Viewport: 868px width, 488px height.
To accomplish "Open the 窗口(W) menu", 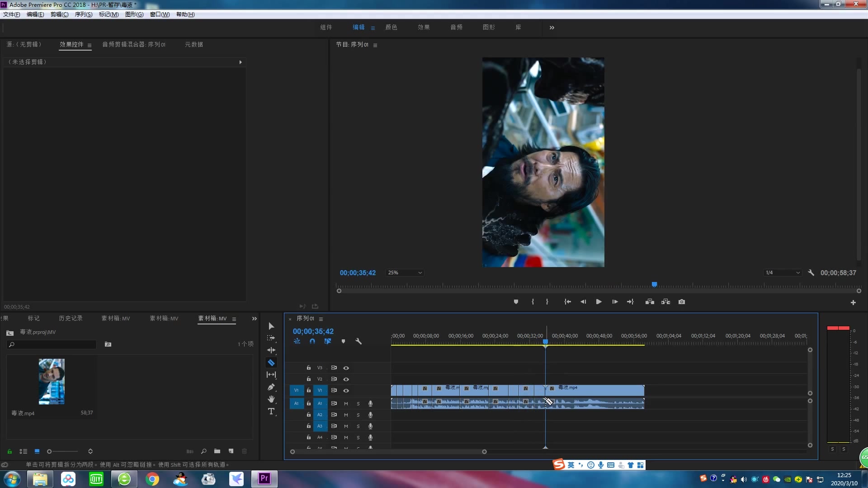I will [x=160, y=14].
